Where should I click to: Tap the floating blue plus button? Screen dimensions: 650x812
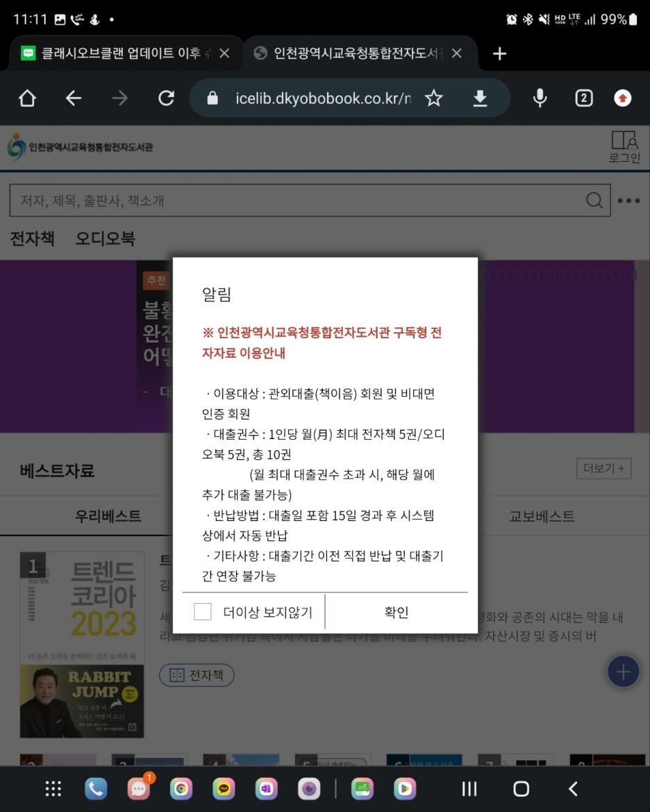pos(623,672)
